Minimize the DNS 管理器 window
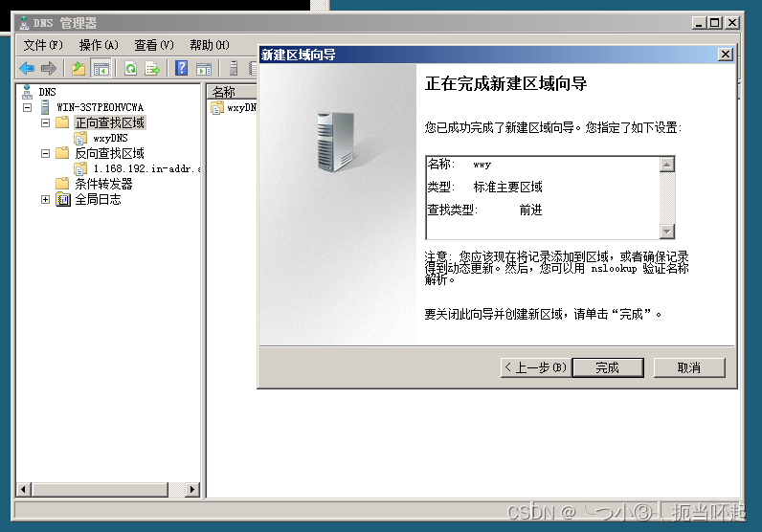The image size is (762, 532). (x=698, y=22)
